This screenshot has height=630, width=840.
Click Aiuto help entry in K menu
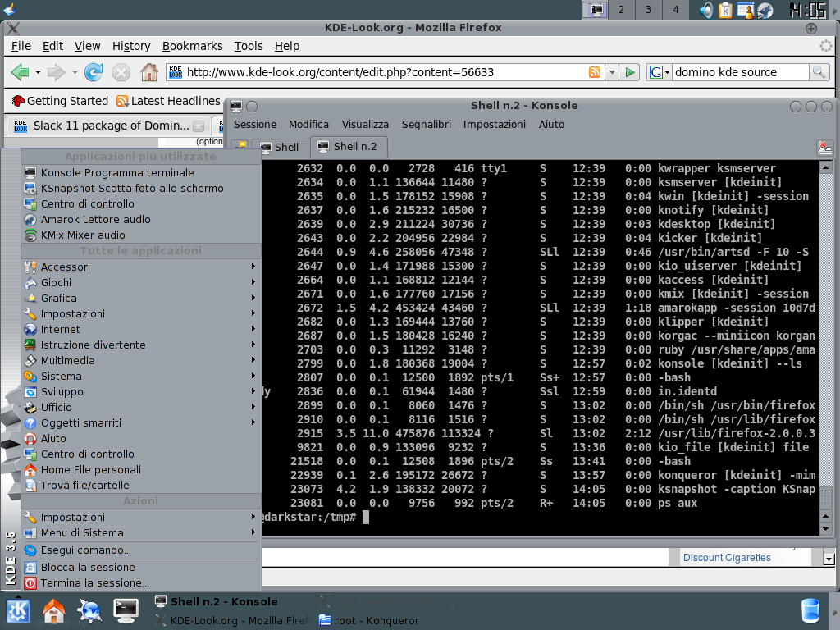141,438
